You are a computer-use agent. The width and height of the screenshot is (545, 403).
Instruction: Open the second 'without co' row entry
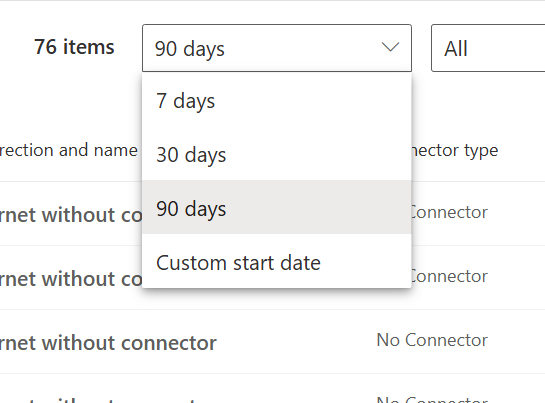point(71,279)
